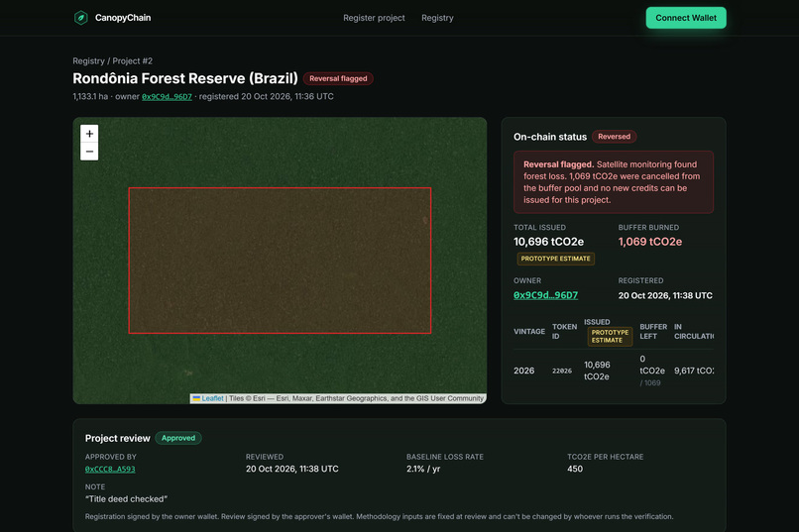This screenshot has width=799, height=532.
Task: Click the CanopyChain brand name
Action: (x=123, y=18)
